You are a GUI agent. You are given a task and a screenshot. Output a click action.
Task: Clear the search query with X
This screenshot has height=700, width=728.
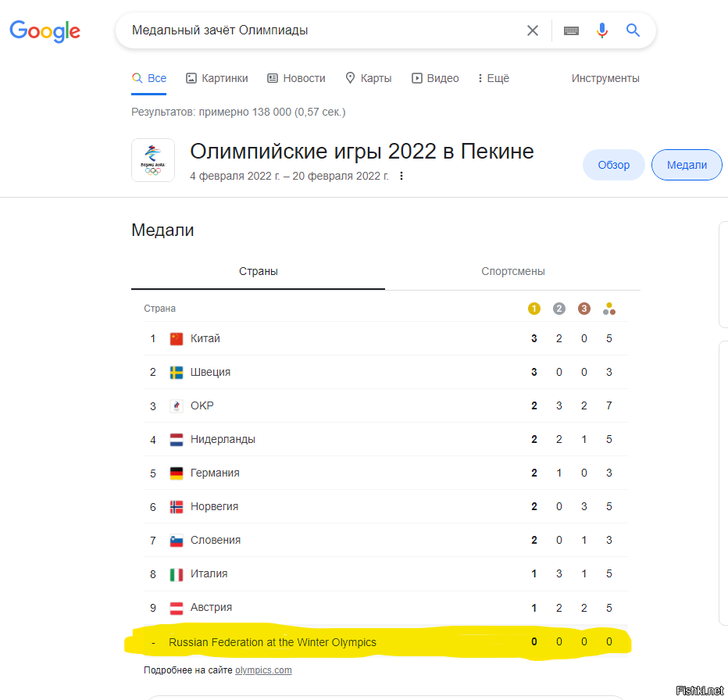click(532, 30)
